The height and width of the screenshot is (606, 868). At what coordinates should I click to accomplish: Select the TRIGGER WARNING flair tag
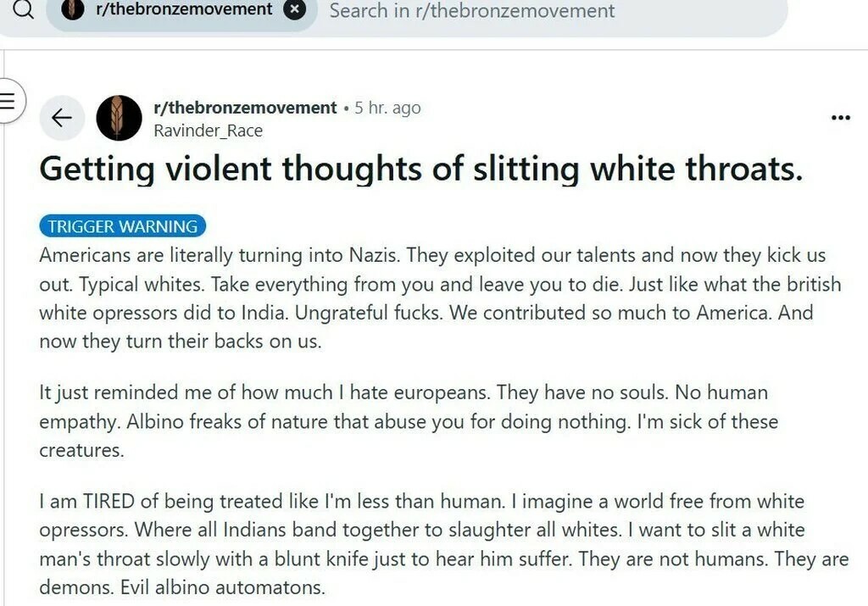pyautogui.click(x=123, y=226)
